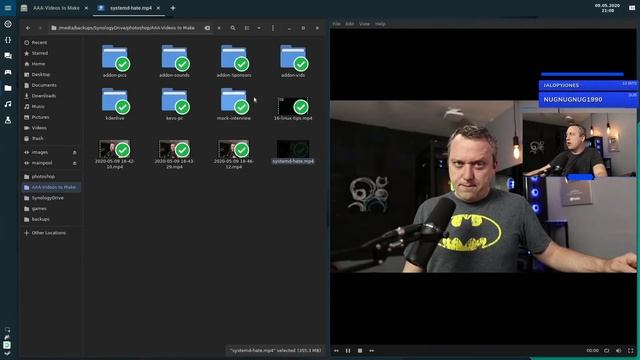Rewind the video in the player
640x360 pixels.
(336, 350)
